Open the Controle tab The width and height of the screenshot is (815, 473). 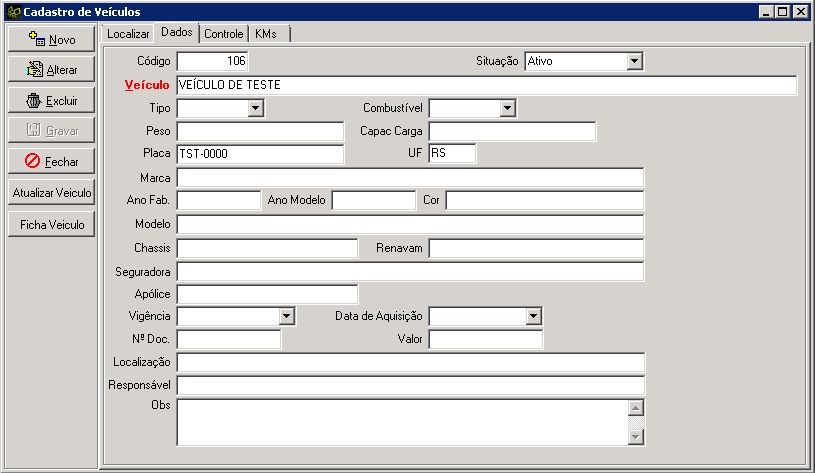(223, 34)
